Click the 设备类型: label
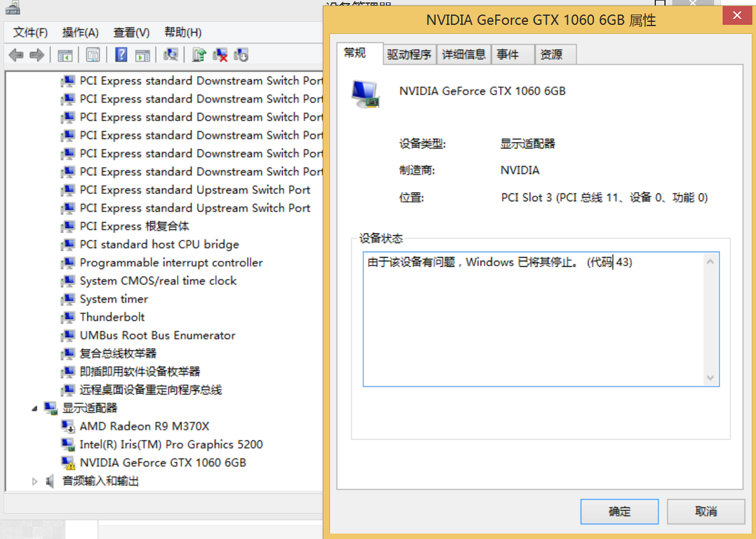Viewport: 756px width, 539px height. coord(422,144)
